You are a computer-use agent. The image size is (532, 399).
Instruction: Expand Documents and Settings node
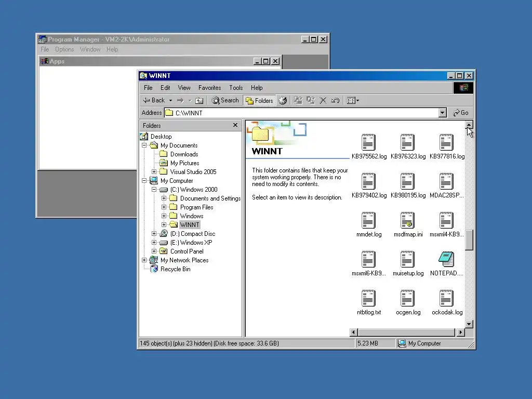point(164,198)
